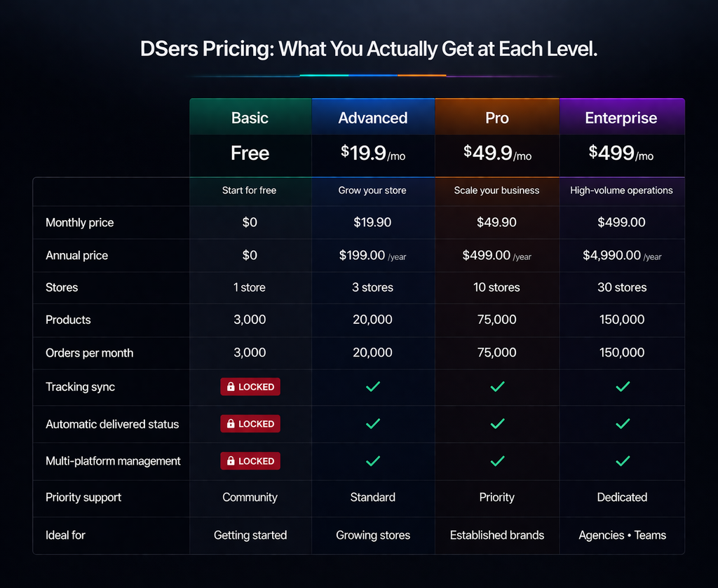Click the lock icon for Multi-platform management

(x=231, y=461)
